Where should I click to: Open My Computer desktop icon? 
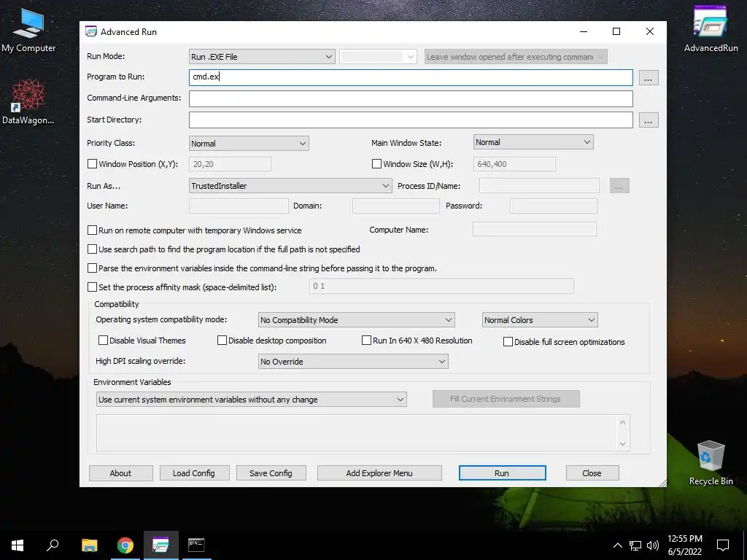pyautogui.click(x=28, y=30)
